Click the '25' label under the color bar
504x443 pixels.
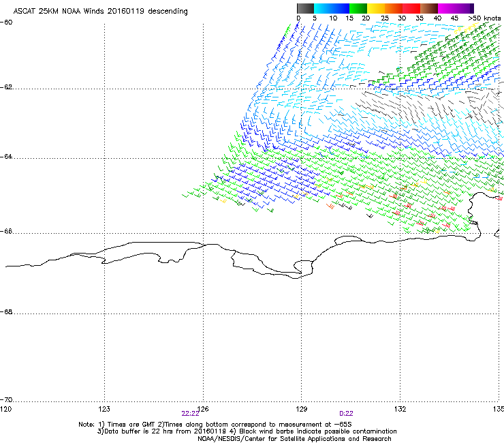click(385, 18)
